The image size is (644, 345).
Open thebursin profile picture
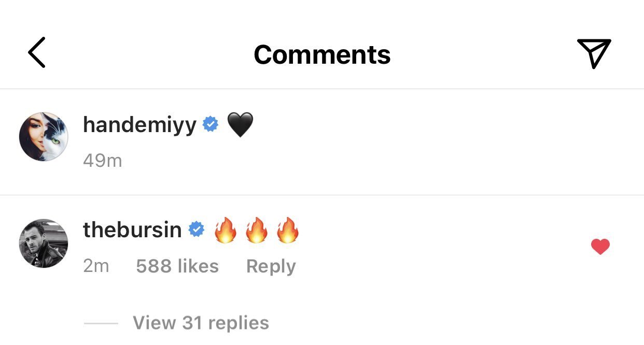point(44,243)
